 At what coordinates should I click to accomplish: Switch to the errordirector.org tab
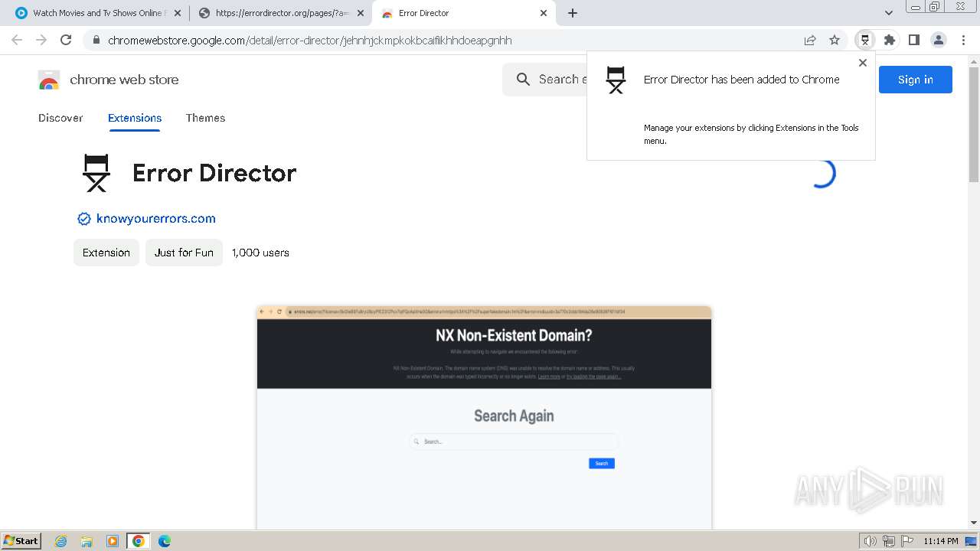coord(283,13)
